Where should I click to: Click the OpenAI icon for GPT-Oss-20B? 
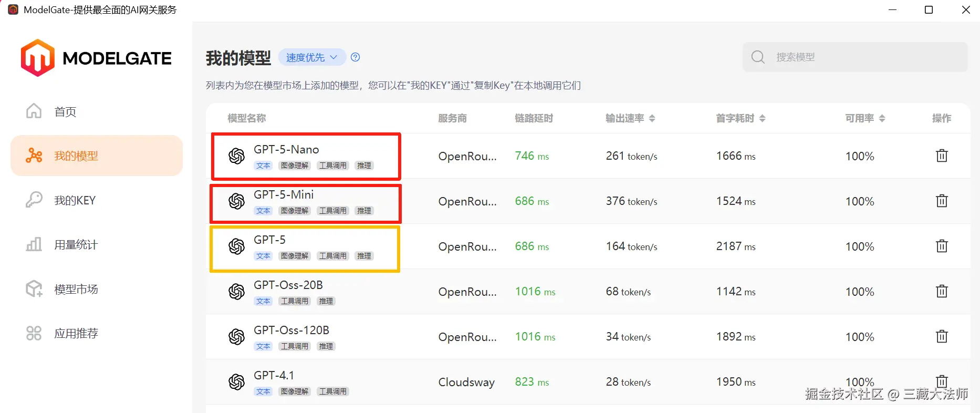[x=236, y=292]
